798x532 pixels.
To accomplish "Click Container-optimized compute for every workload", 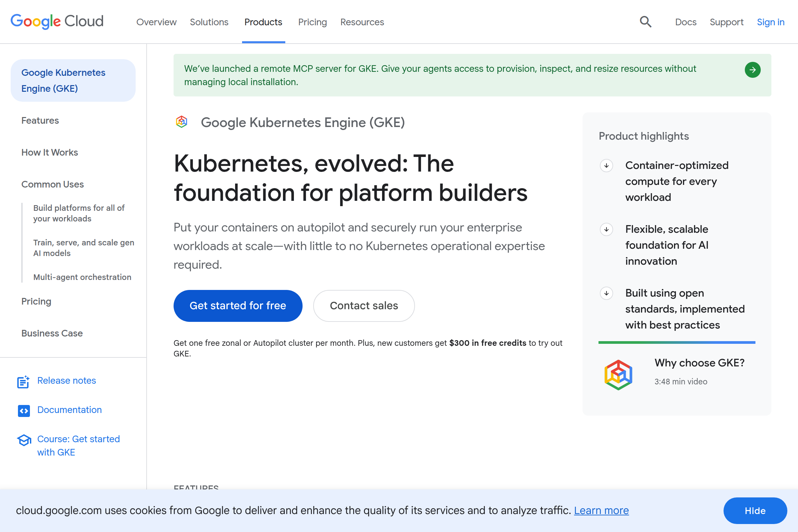I will pyautogui.click(x=677, y=181).
